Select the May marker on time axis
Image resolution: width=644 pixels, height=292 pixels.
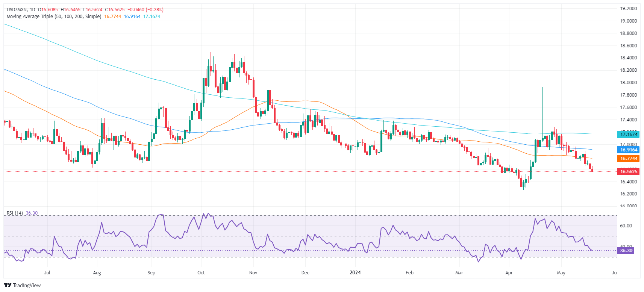coord(561,273)
